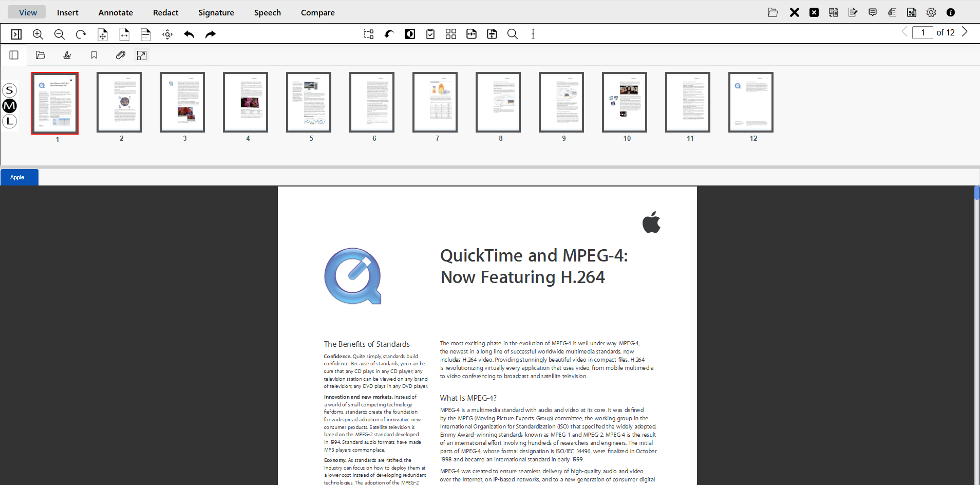
Task: Click the zoom in magnifier icon
Action: pos(38,34)
